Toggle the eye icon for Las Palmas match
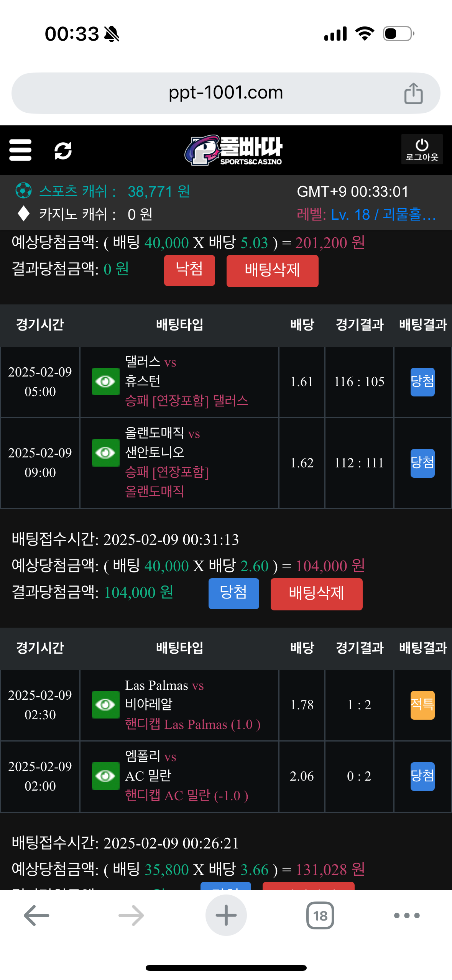This screenshot has width=452, height=980. 105,705
